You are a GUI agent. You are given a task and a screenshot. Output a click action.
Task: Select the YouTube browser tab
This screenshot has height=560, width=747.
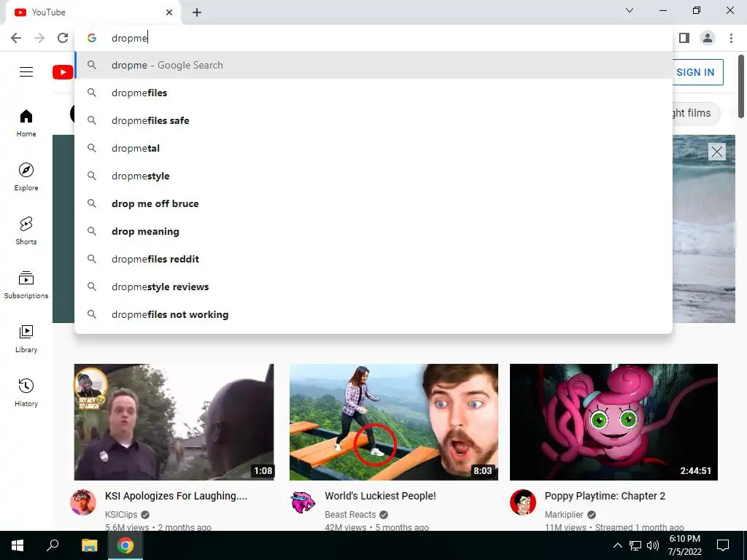pos(93,12)
